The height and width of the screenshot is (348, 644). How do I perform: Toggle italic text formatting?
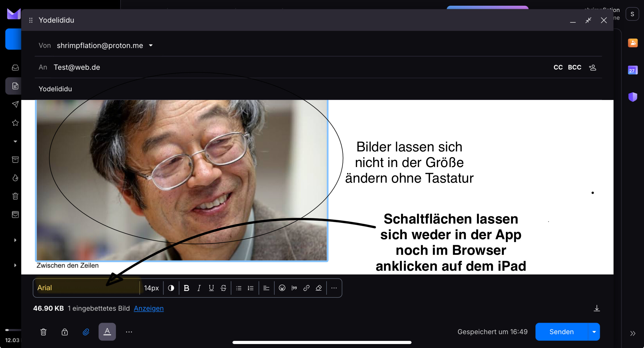199,288
